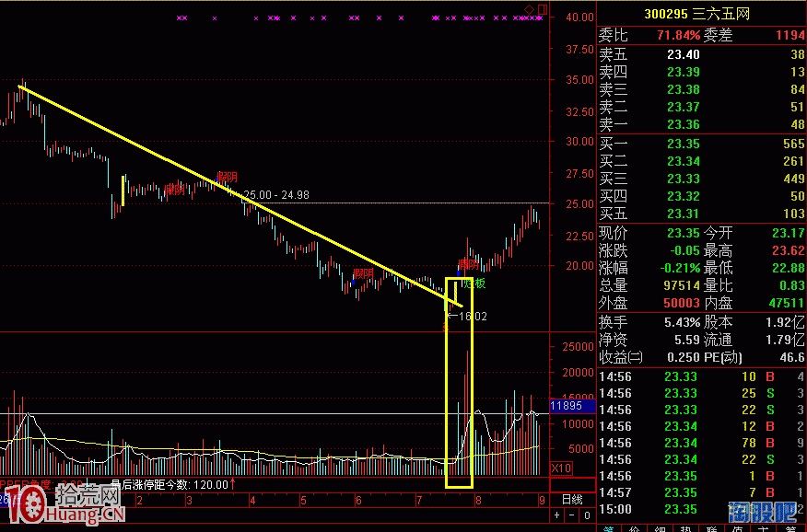Click the X10 volume scale label

[x=561, y=468]
